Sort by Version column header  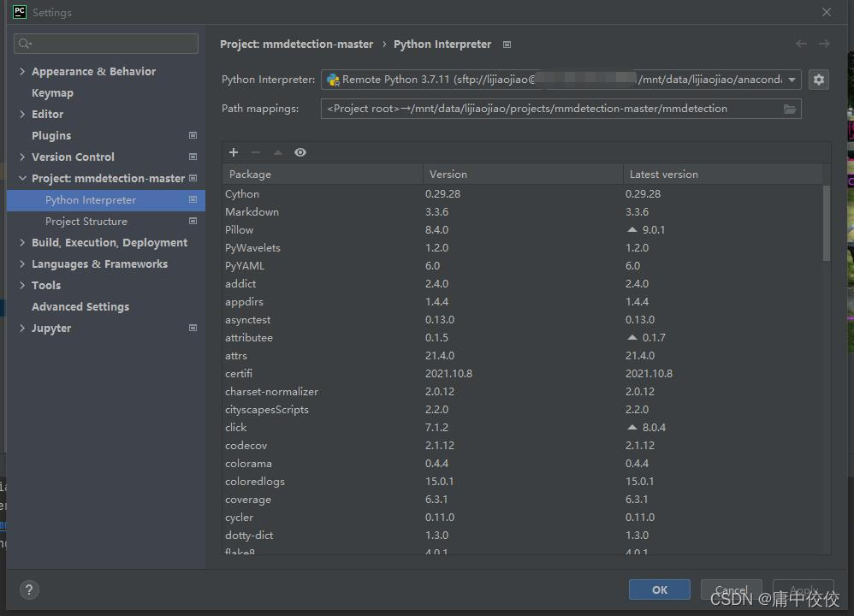coord(523,175)
